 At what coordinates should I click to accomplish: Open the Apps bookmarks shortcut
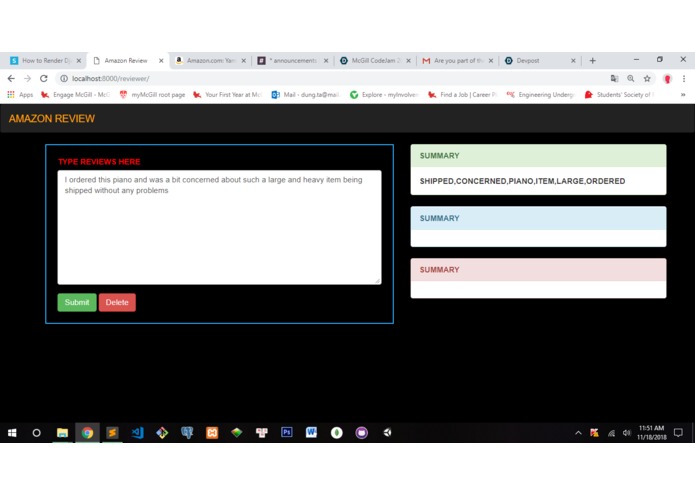20,94
